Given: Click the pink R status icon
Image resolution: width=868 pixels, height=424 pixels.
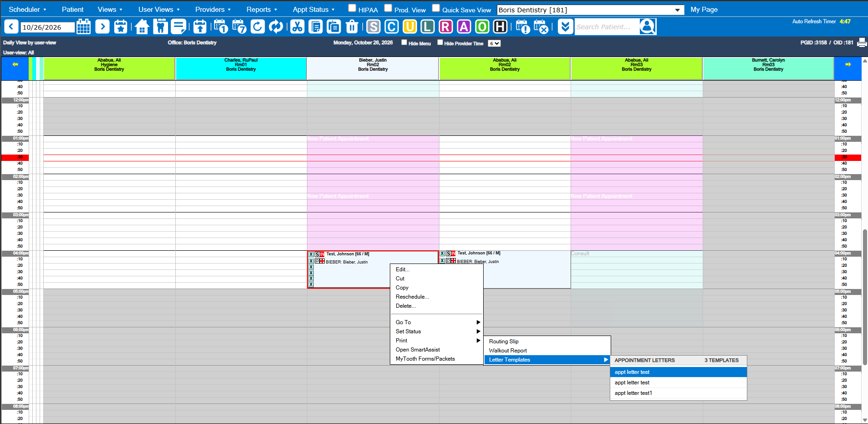Looking at the screenshot, I should [446, 27].
